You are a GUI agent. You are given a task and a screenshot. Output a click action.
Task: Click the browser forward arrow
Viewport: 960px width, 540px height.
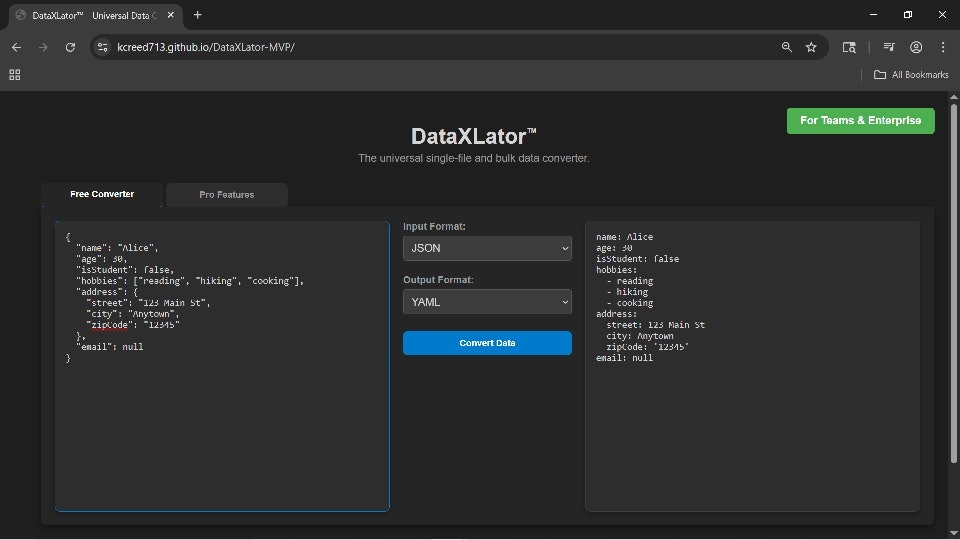pos(43,47)
